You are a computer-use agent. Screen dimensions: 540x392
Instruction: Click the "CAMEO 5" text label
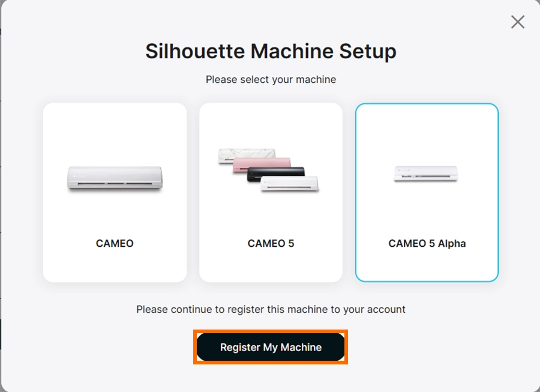click(271, 244)
